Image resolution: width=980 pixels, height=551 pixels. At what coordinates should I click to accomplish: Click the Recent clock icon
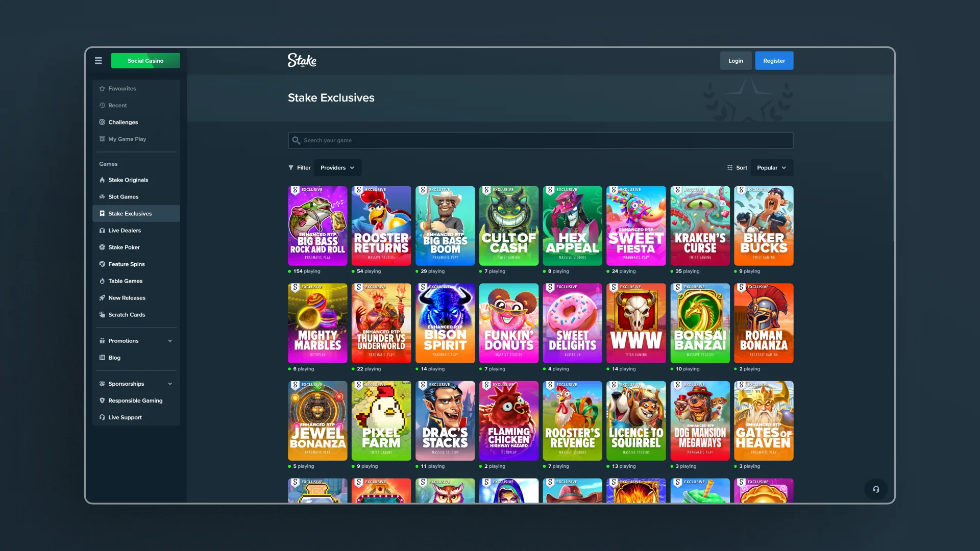click(102, 106)
